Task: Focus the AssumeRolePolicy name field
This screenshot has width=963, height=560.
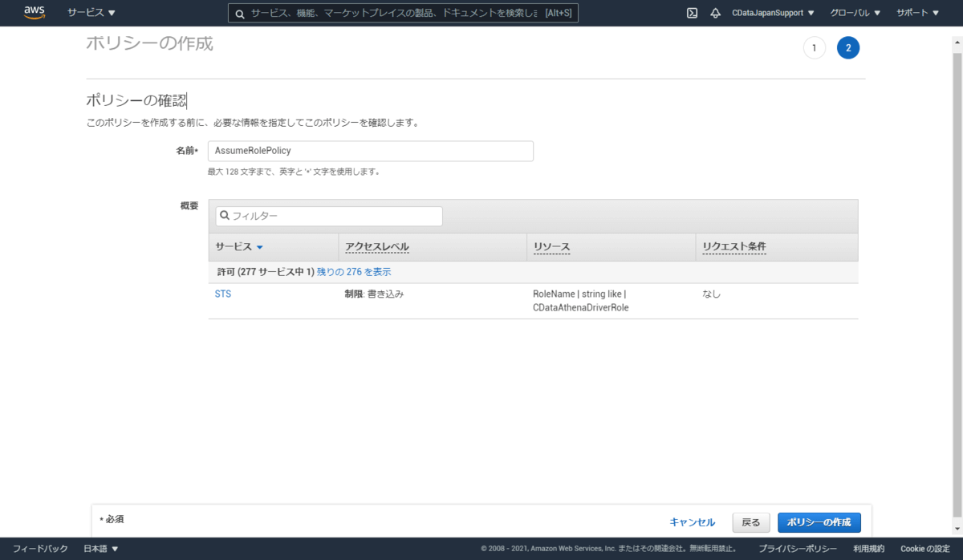Action: 371,151
